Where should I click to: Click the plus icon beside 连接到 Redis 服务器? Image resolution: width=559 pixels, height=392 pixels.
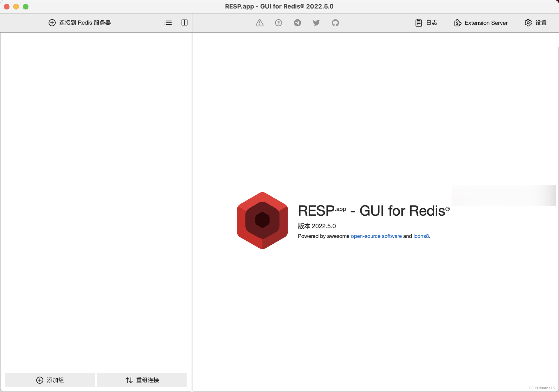(x=52, y=22)
